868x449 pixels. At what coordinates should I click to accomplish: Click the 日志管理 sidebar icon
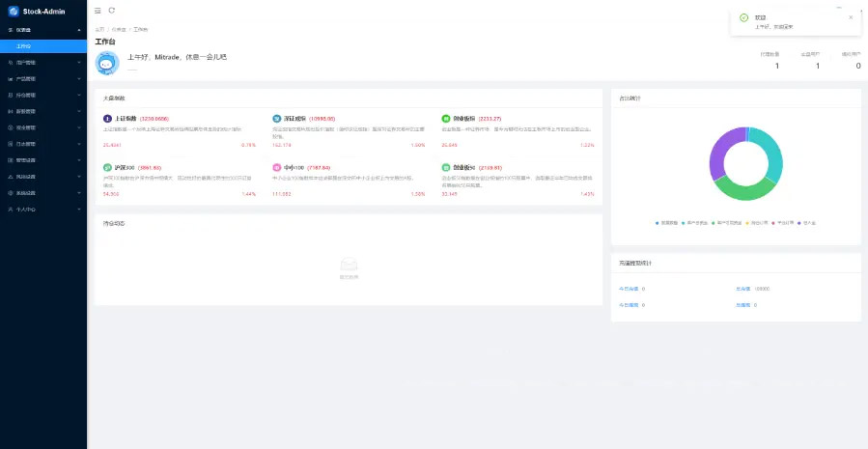pyautogui.click(x=11, y=144)
